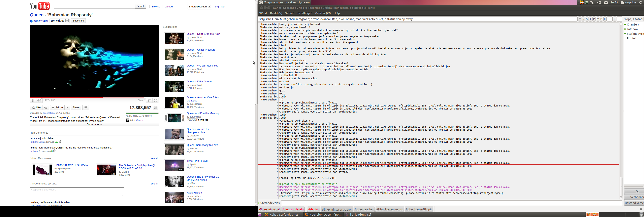Screen dimensions: 644x217
Task: Open the Venster (W) menu
Action: pyautogui.click(x=323, y=13)
